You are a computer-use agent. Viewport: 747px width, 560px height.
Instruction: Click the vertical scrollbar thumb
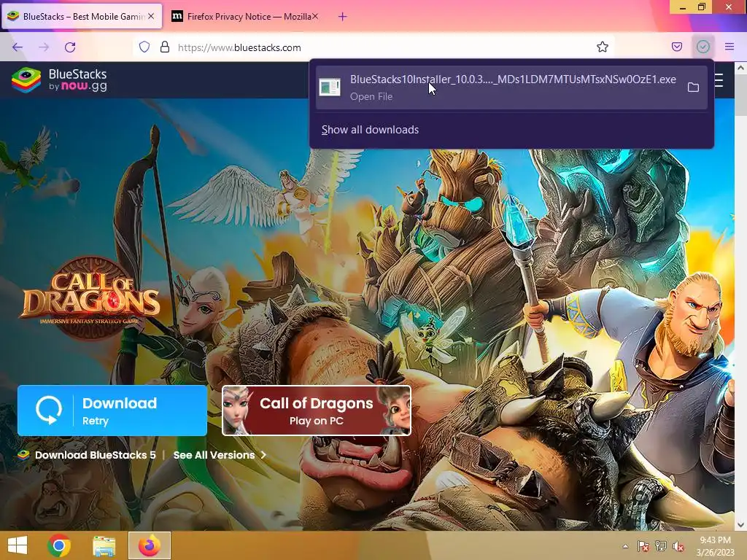741,94
